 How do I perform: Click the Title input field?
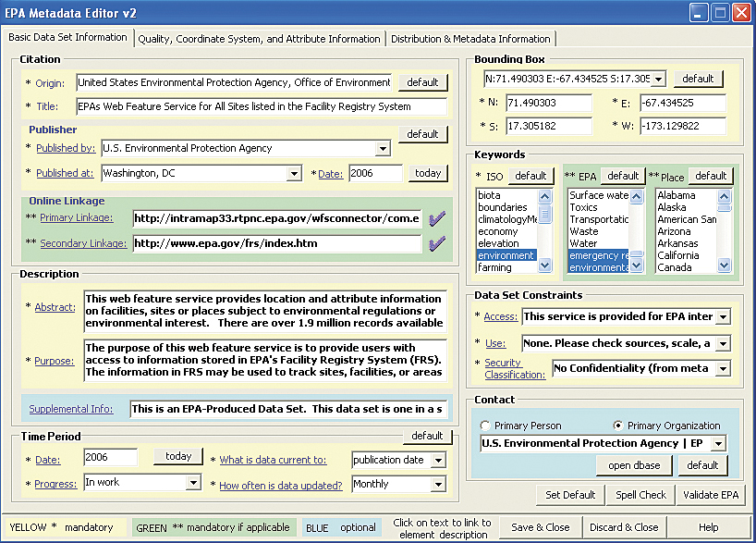tap(262, 106)
